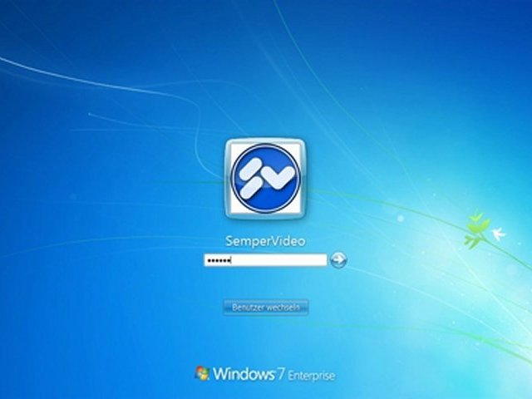Place cursor after the last password dot

point(231,261)
